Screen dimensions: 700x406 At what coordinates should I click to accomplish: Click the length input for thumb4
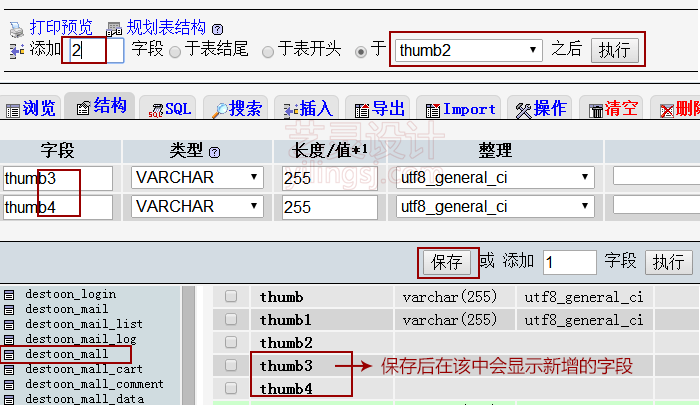click(x=329, y=207)
